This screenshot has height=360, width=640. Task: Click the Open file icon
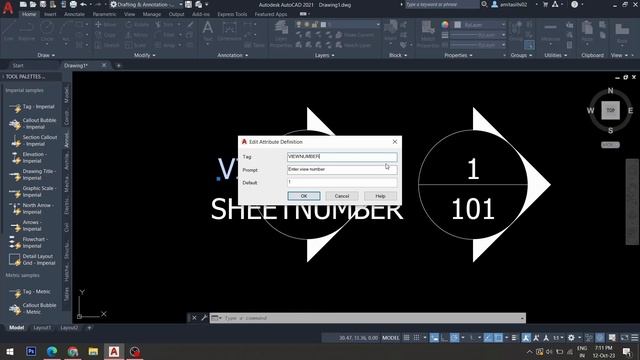tap(33, 4)
